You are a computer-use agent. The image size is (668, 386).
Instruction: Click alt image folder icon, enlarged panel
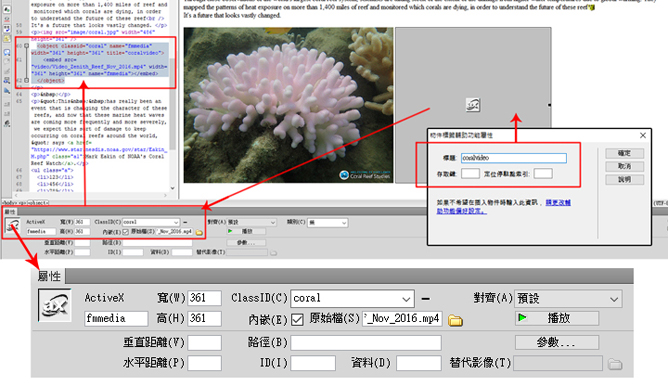point(615,364)
